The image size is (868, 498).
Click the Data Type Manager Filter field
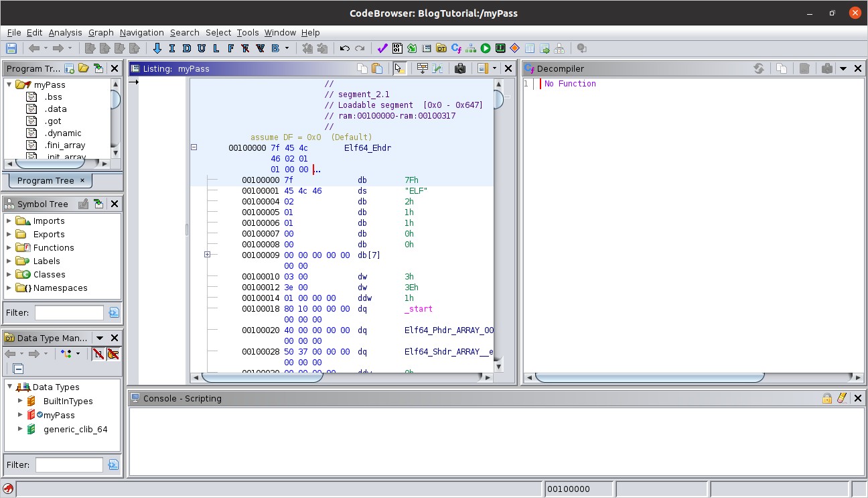(69, 464)
